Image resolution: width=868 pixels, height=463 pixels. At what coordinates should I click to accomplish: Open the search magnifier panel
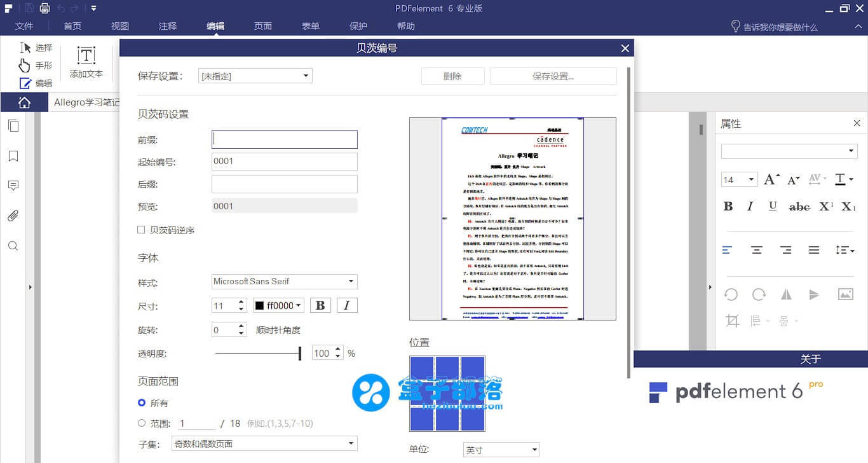[x=13, y=245]
